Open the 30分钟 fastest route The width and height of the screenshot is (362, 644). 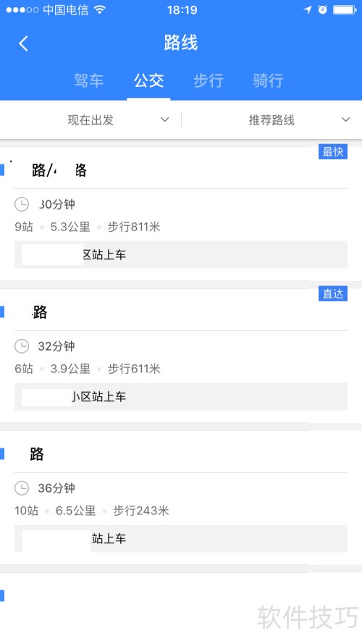(x=181, y=214)
